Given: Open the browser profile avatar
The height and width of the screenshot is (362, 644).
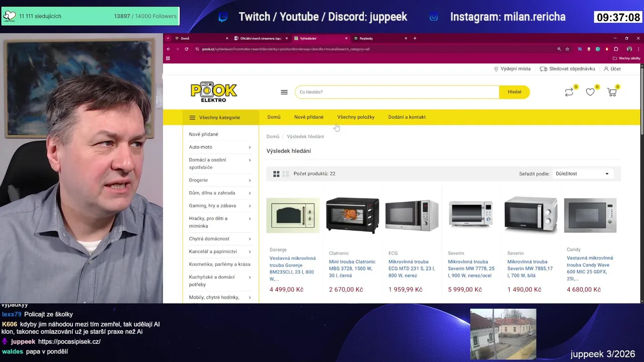Looking at the screenshot, I should (629, 49).
